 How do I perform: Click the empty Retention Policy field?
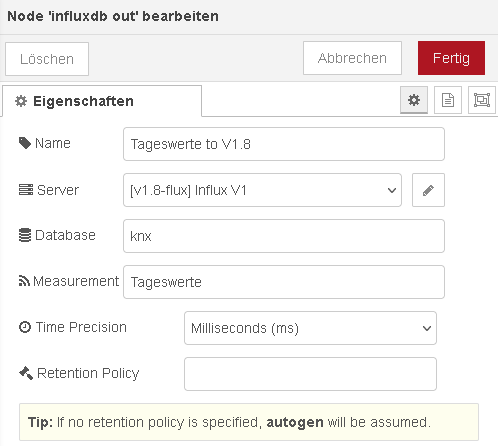310,374
